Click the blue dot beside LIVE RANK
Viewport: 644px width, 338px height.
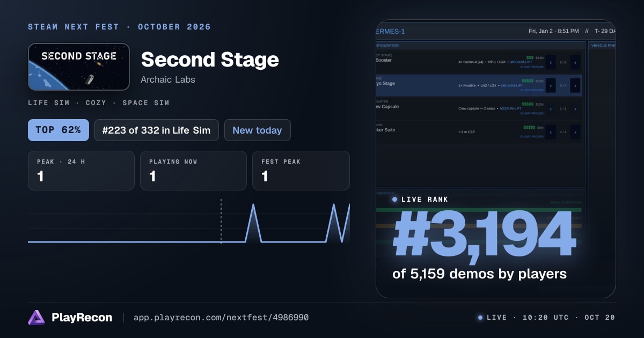click(x=395, y=200)
